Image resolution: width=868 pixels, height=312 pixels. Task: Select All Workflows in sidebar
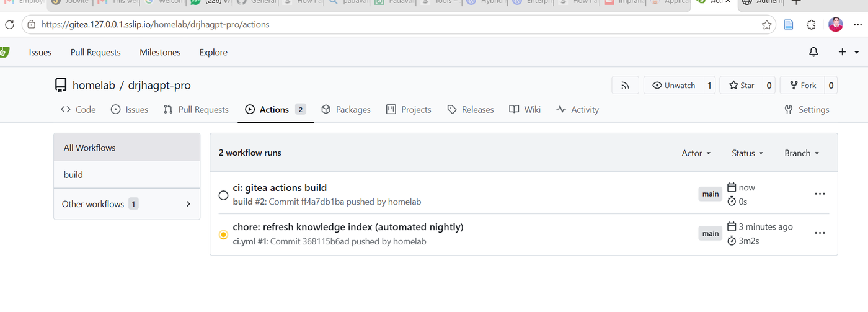[127, 148]
